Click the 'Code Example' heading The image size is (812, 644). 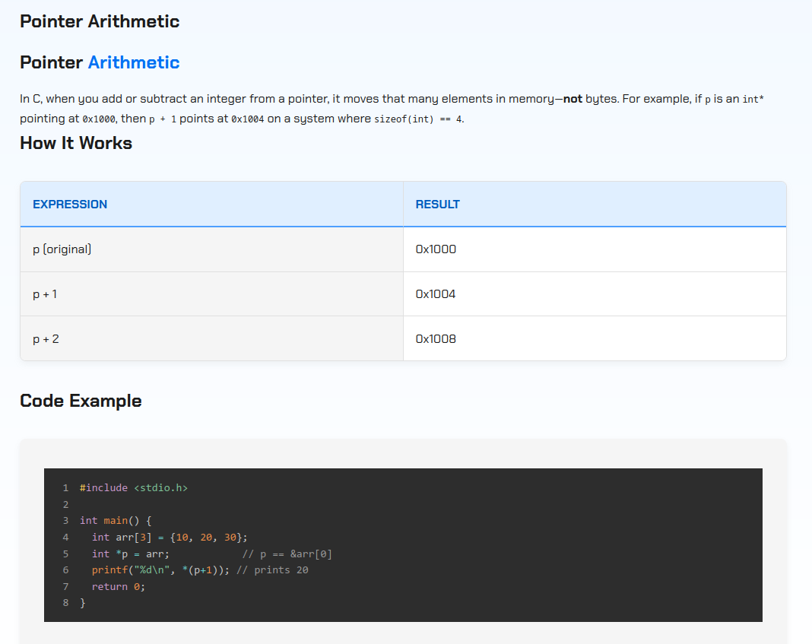click(x=81, y=401)
